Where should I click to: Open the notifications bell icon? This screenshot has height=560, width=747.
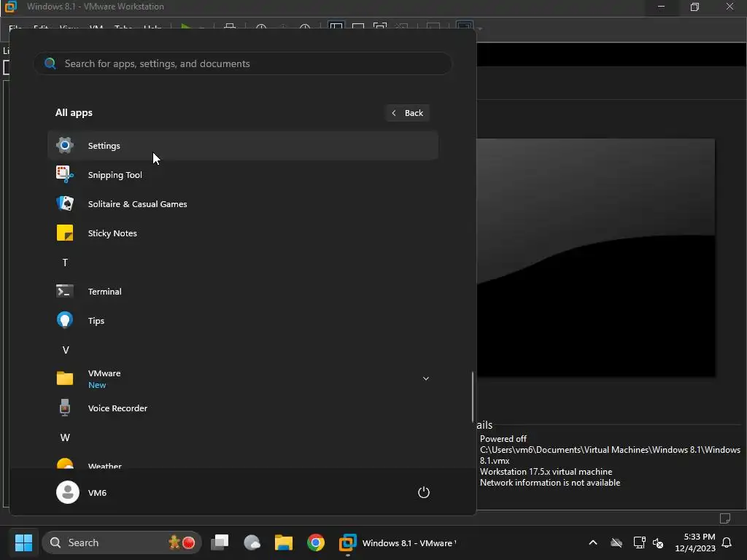727,542
